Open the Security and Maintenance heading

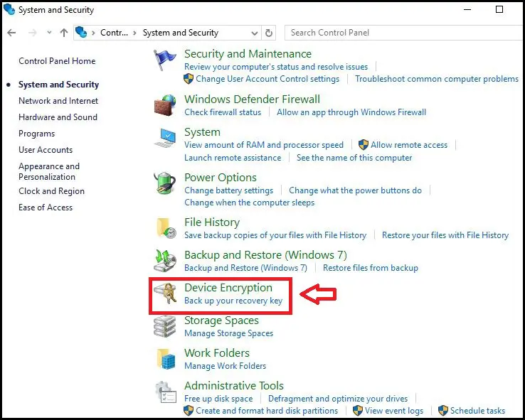point(248,54)
